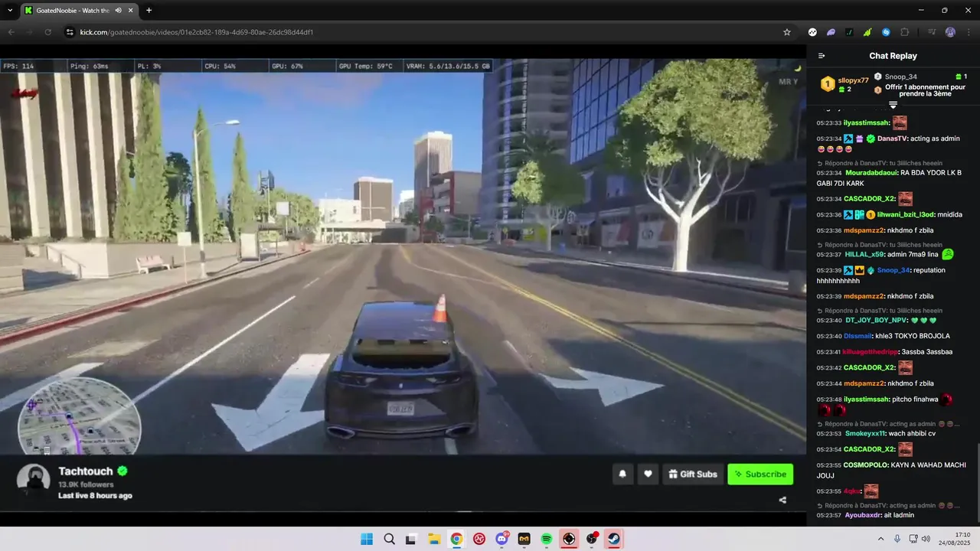This screenshot has height=551, width=980.
Task: Click Smokeyxx11's chat username
Action: pyautogui.click(x=865, y=433)
